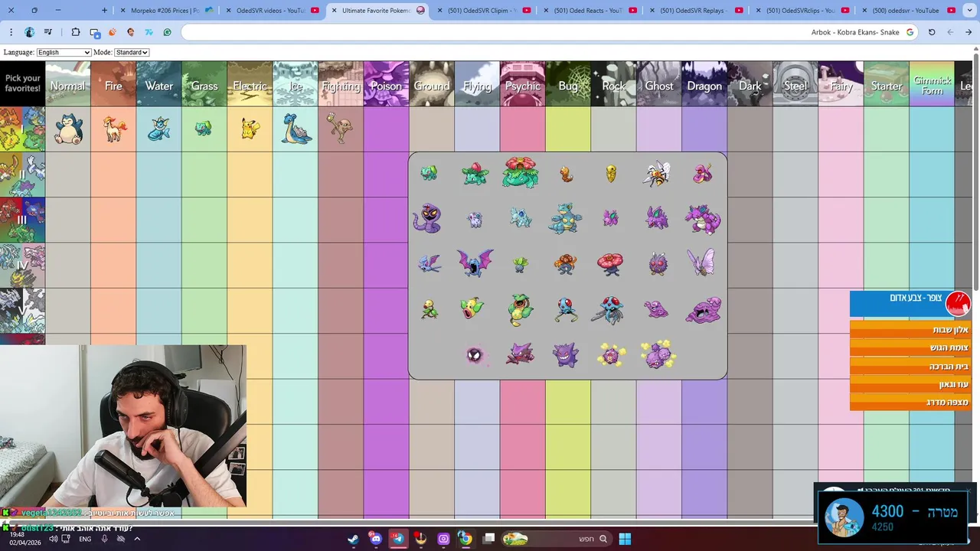Click the Dragon type column header
The height and width of the screenshot is (551, 980).
pos(704,84)
